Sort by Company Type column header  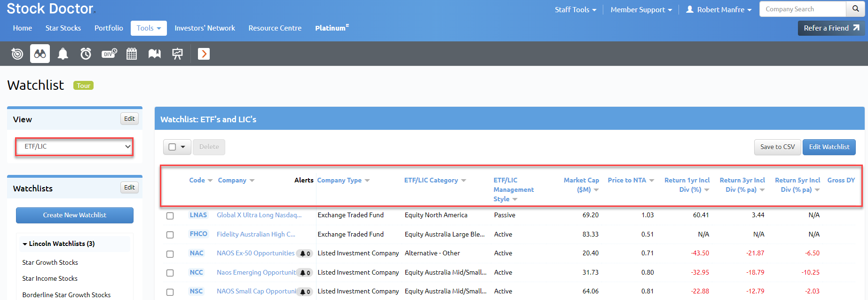pyautogui.click(x=343, y=180)
